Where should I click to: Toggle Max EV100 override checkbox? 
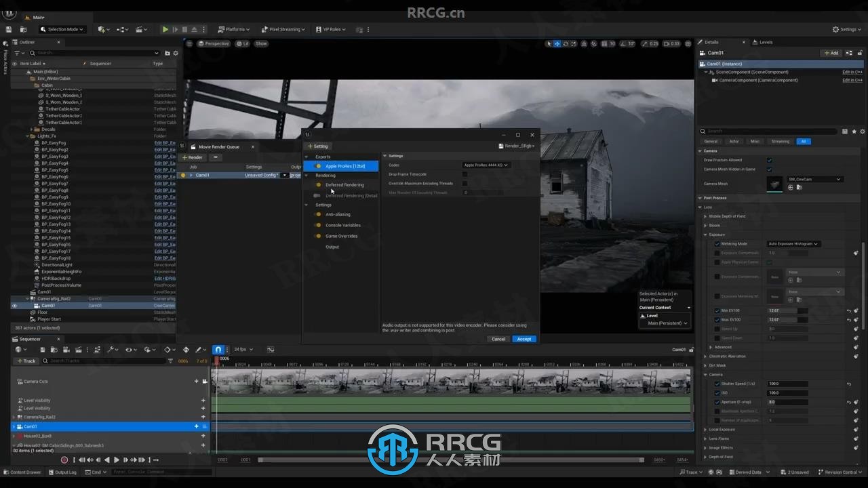point(717,319)
